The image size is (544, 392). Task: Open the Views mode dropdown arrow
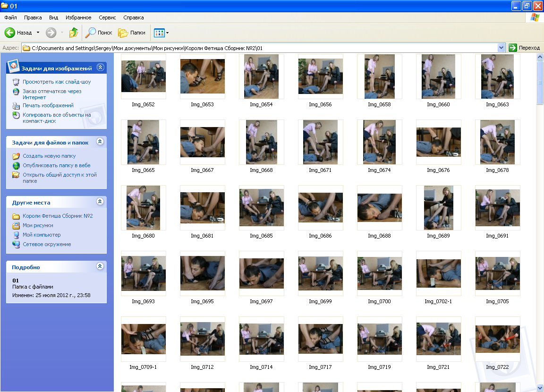[x=168, y=33]
